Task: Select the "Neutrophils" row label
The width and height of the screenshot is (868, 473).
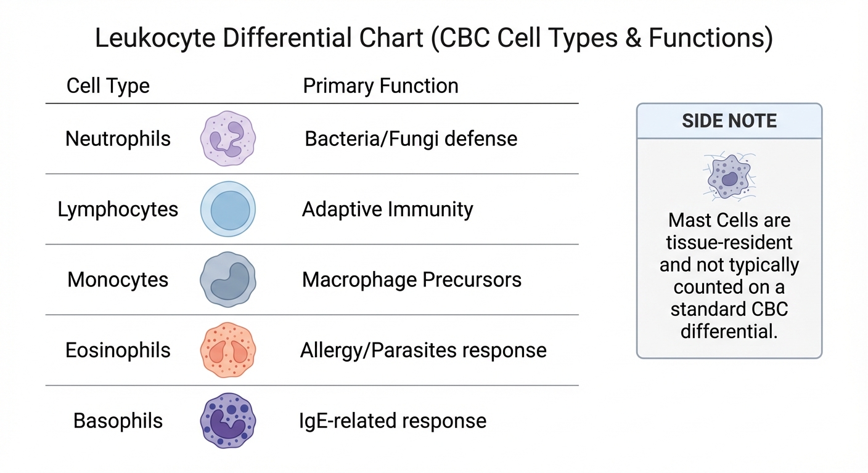Action: click(x=118, y=139)
